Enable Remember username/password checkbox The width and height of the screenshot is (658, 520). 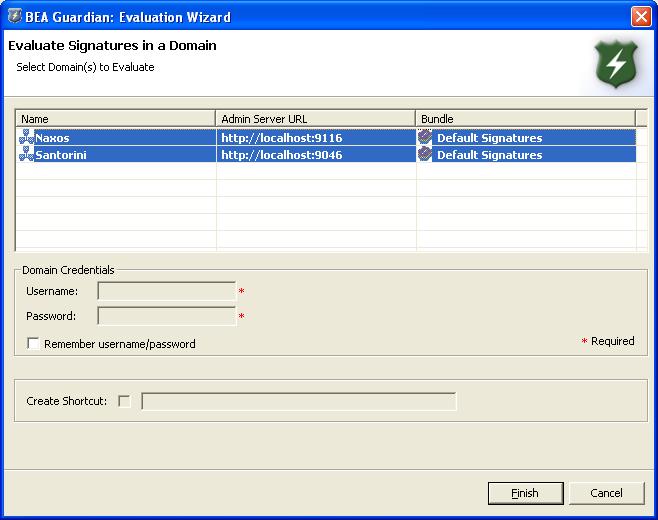click(33, 343)
